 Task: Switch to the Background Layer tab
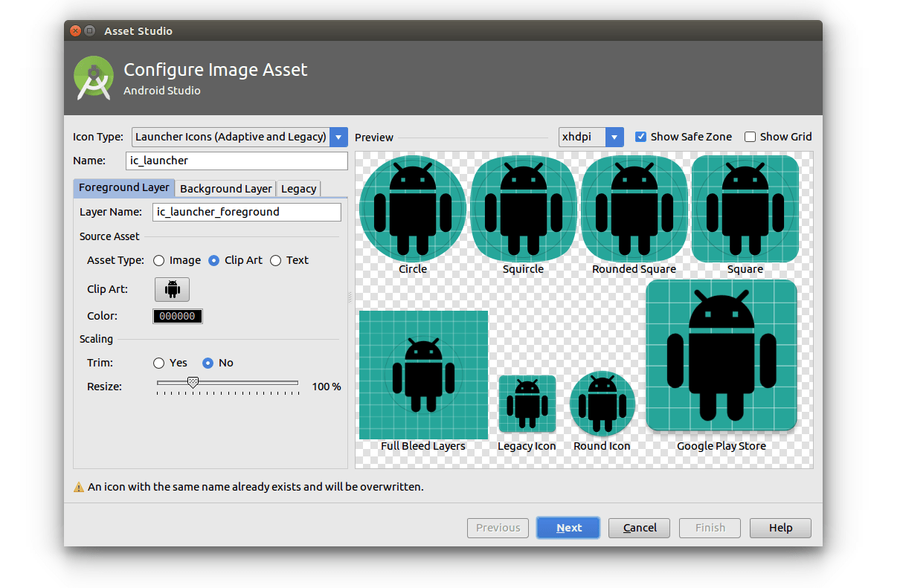(x=225, y=189)
